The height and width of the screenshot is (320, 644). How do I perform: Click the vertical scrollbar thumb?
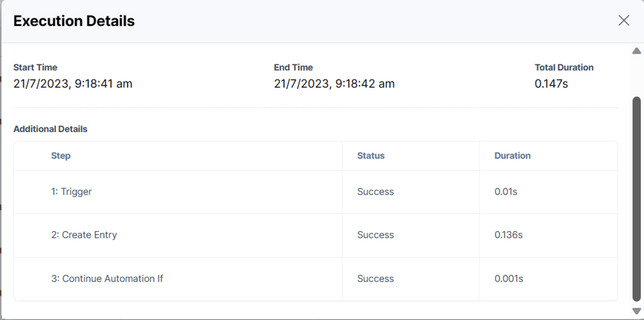636,199
